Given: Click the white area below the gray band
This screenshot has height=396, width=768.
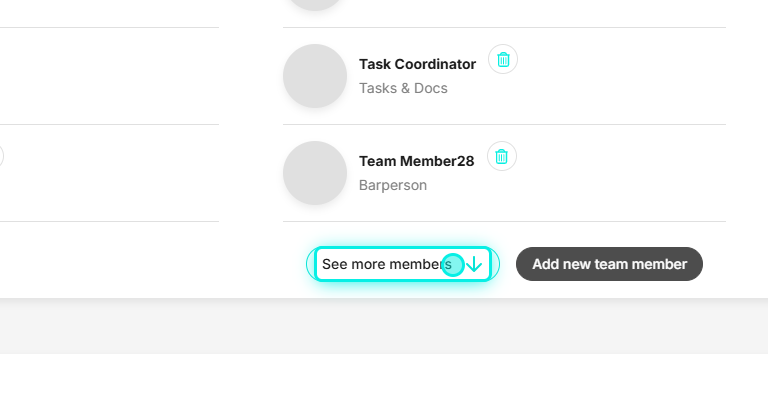Looking at the screenshot, I should pos(384,375).
